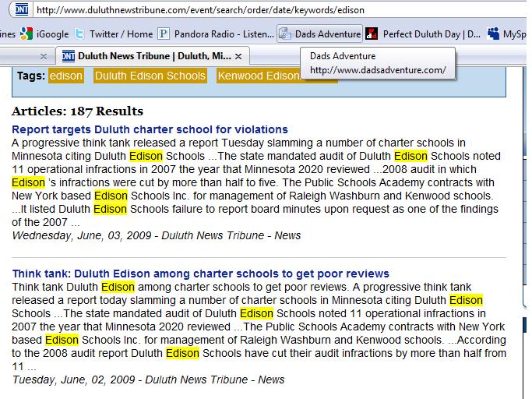
Task: Select the 'Kenwood Edison' tag
Action: point(259,76)
